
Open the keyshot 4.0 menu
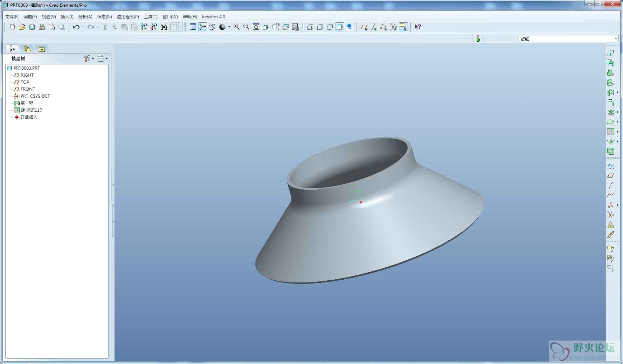(x=214, y=17)
